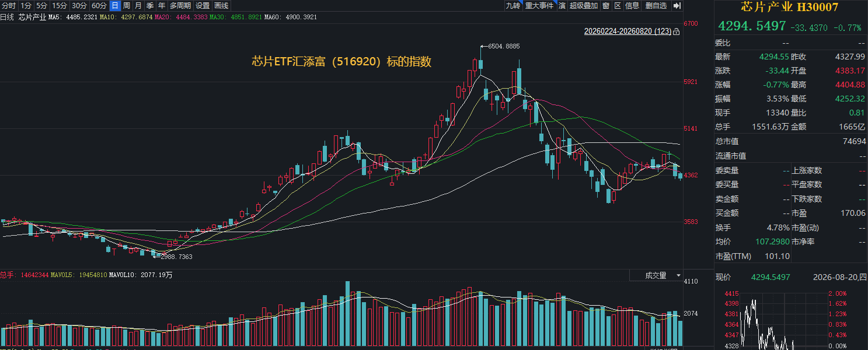Switch to the 季 quarterly K-line tab
This screenshot has height=350, width=868.
pyautogui.click(x=149, y=5)
